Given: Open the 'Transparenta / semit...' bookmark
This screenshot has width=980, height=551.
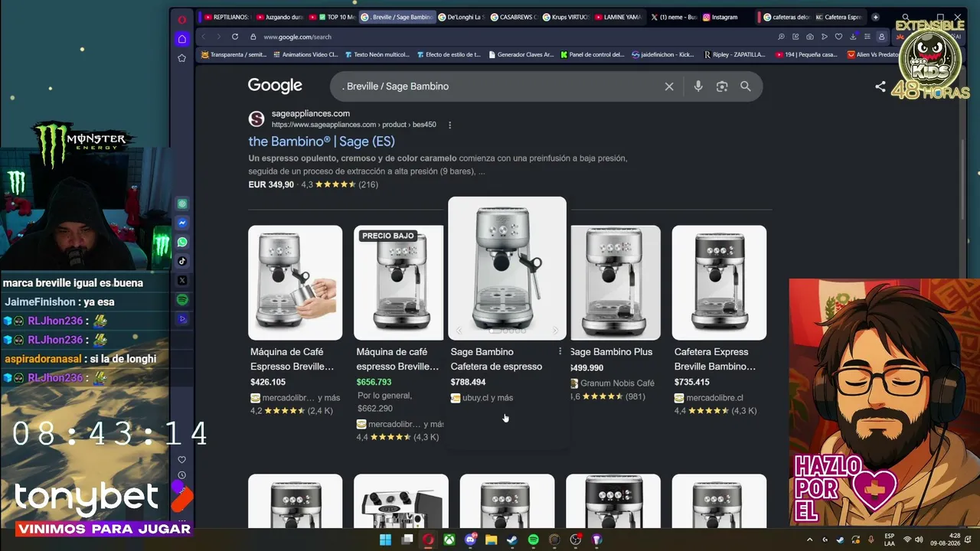Looking at the screenshot, I should click(x=234, y=55).
